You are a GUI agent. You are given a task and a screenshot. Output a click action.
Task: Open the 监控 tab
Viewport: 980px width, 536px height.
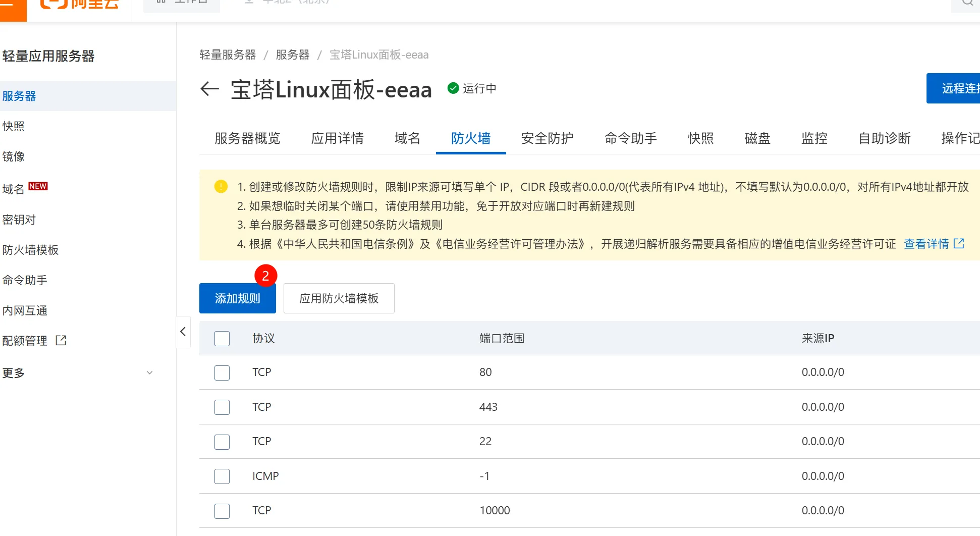coord(814,138)
